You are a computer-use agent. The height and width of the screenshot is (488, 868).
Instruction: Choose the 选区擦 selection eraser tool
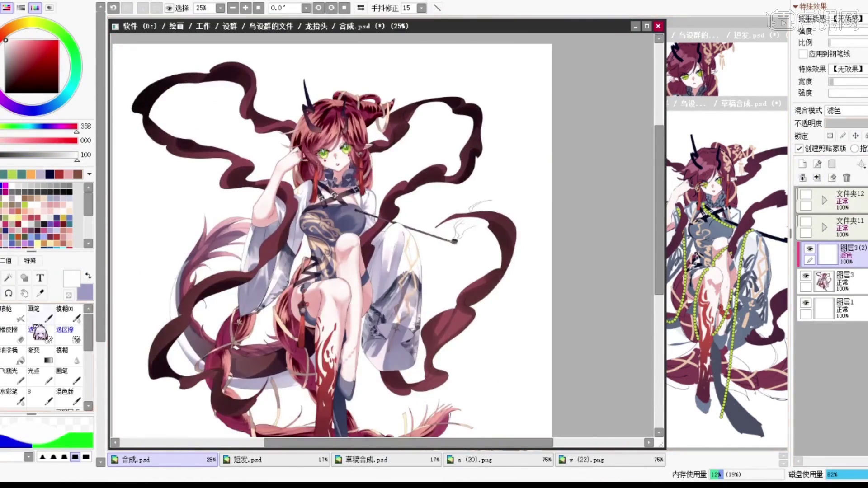[69, 335]
